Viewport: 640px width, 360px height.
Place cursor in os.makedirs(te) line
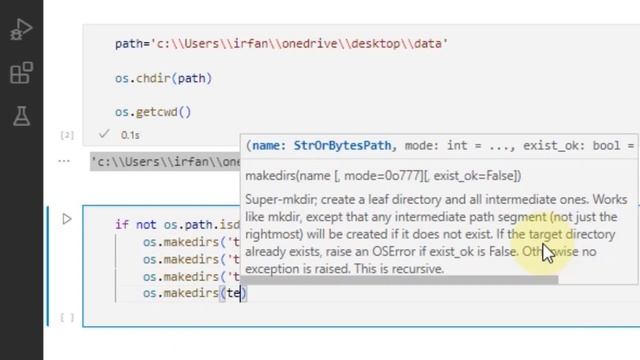[x=195, y=293]
